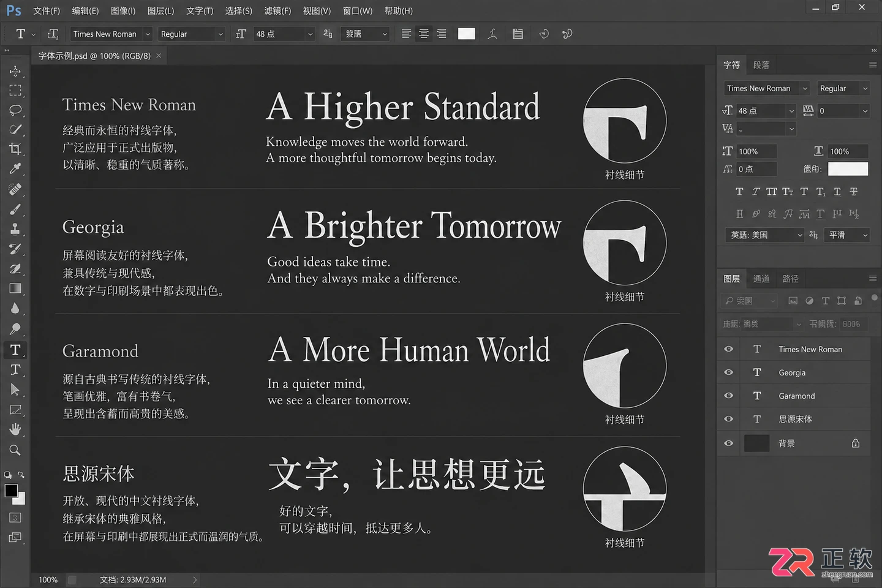Left-align the text in options bar
This screenshot has width=882, height=588.
pyautogui.click(x=406, y=34)
